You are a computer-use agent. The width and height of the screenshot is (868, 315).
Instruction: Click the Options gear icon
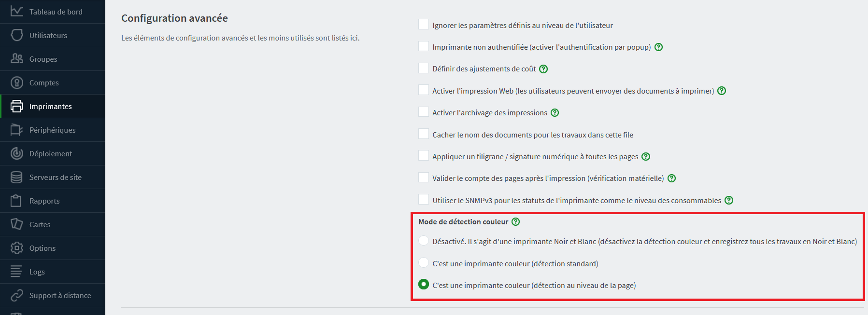[x=17, y=248]
